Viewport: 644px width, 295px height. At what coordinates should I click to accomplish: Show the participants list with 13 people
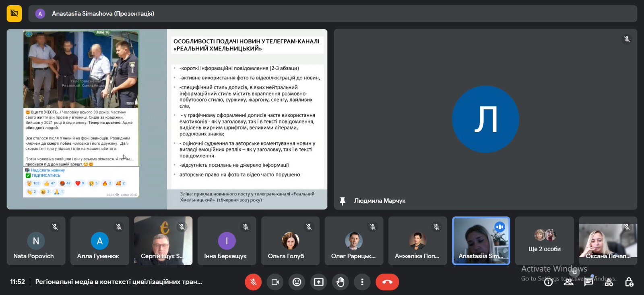pyautogui.click(x=569, y=282)
